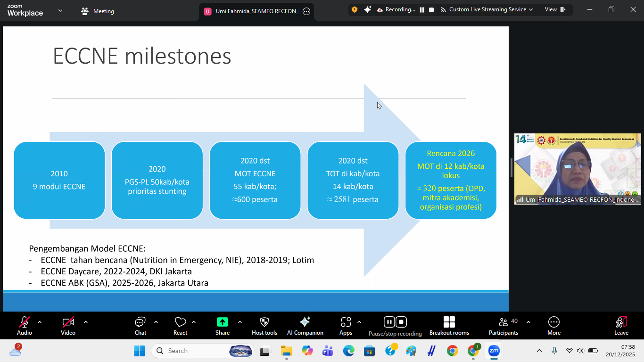
Task: Open the Apps panel
Action: coord(346,325)
